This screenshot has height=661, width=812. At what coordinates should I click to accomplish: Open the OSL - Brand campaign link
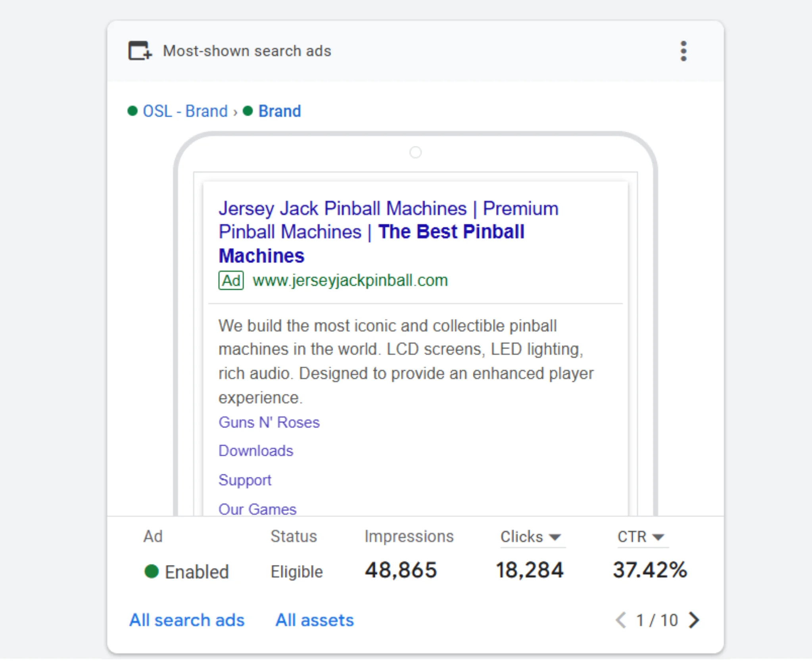(x=185, y=111)
